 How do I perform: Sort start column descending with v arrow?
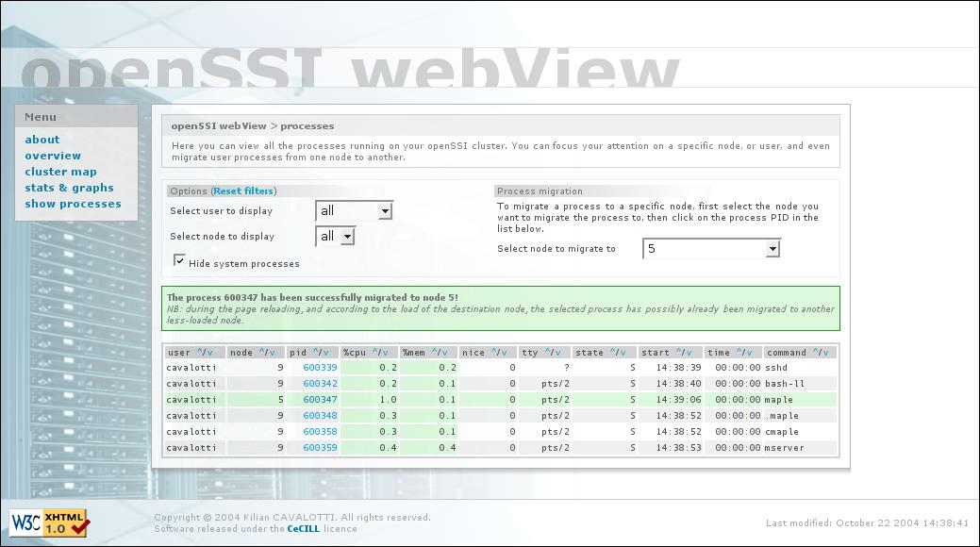[689, 353]
